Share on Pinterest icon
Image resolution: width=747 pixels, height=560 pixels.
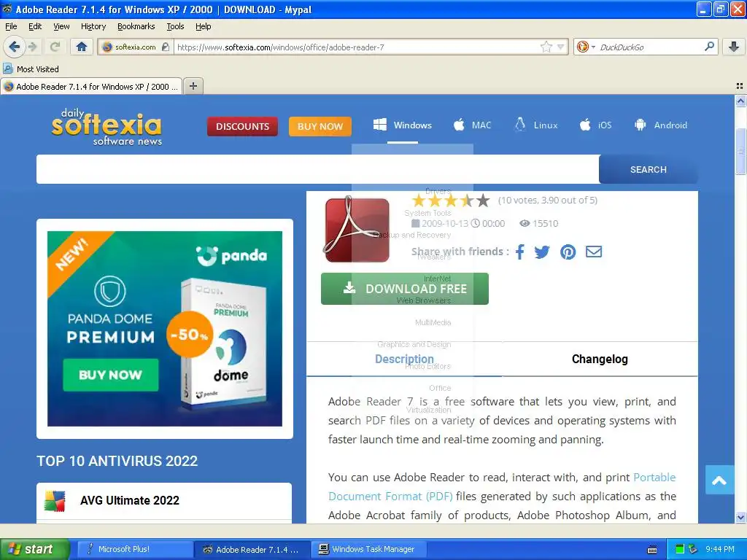coord(568,252)
